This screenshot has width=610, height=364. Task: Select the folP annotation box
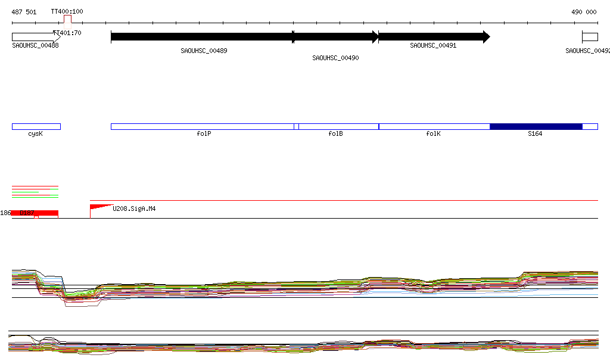pos(203,126)
